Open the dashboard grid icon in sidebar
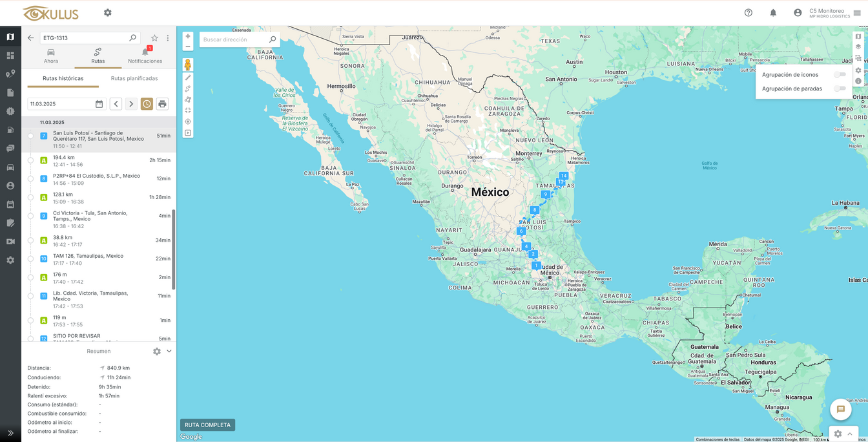Viewport: 868px width, 442px height. click(x=10, y=56)
